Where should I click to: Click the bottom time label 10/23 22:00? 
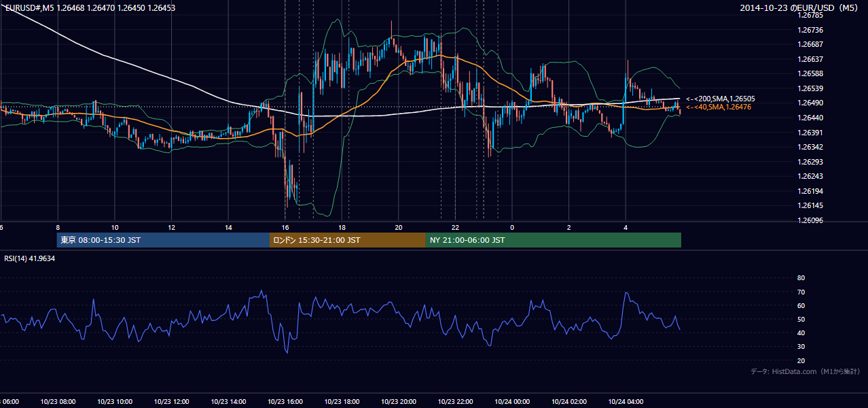point(456,402)
